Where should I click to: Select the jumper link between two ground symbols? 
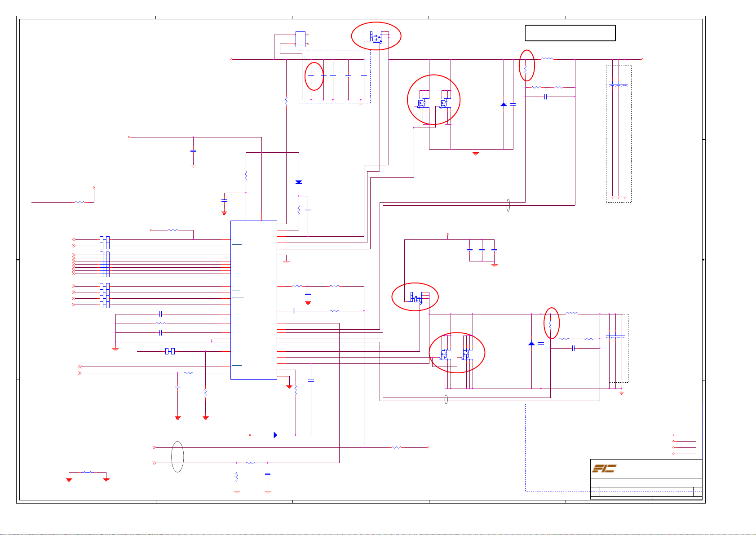[x=88, y=472]
